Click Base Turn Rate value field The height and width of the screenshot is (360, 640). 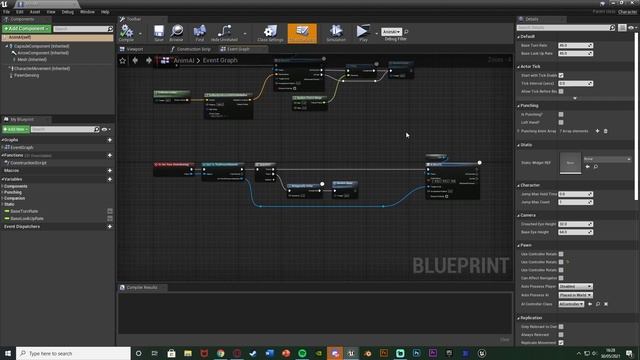(x=576, y=45)
